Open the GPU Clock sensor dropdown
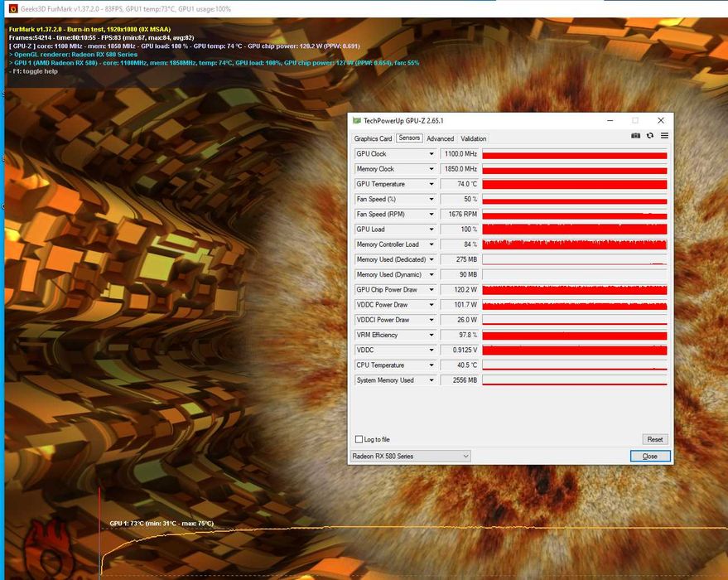The height and width of the screenshot is (580, 728). coord(431,154)
